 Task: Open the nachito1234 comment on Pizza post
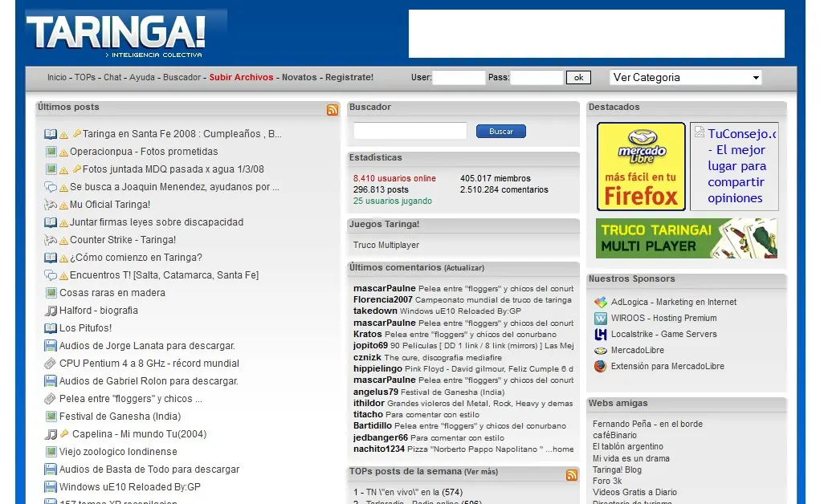(463, 449)
